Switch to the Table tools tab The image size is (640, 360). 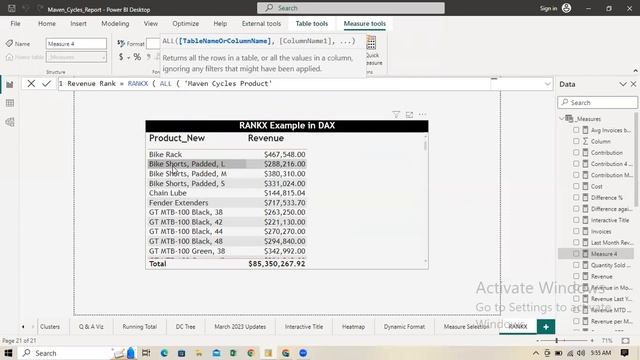pyautogui.click(x=312, y=24)
